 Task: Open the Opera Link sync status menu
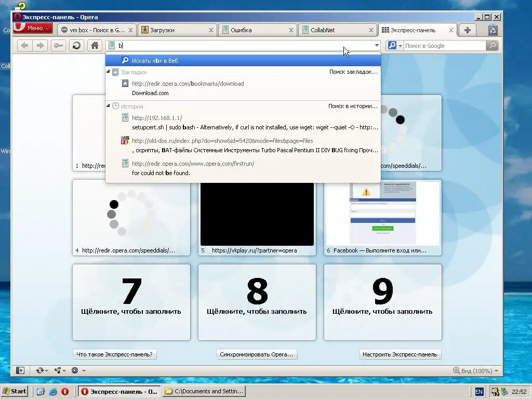click(x=42, y=370)
